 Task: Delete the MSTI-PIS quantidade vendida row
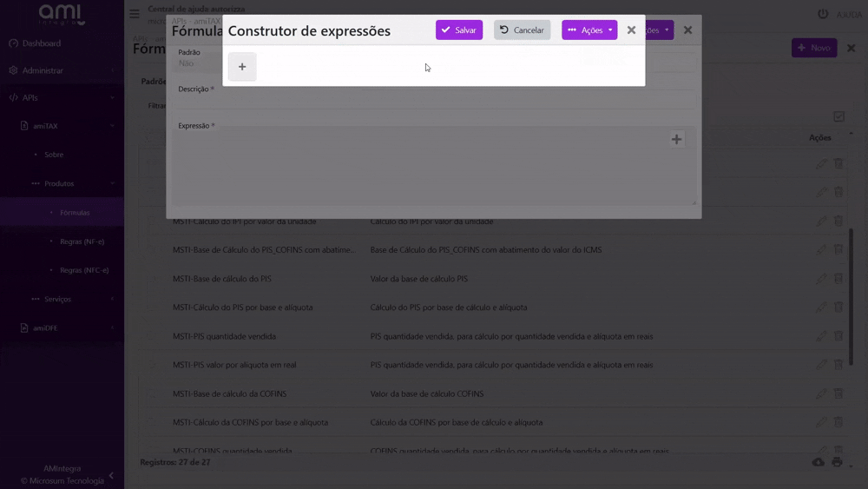pyautogui.click(x=838, y=336)
